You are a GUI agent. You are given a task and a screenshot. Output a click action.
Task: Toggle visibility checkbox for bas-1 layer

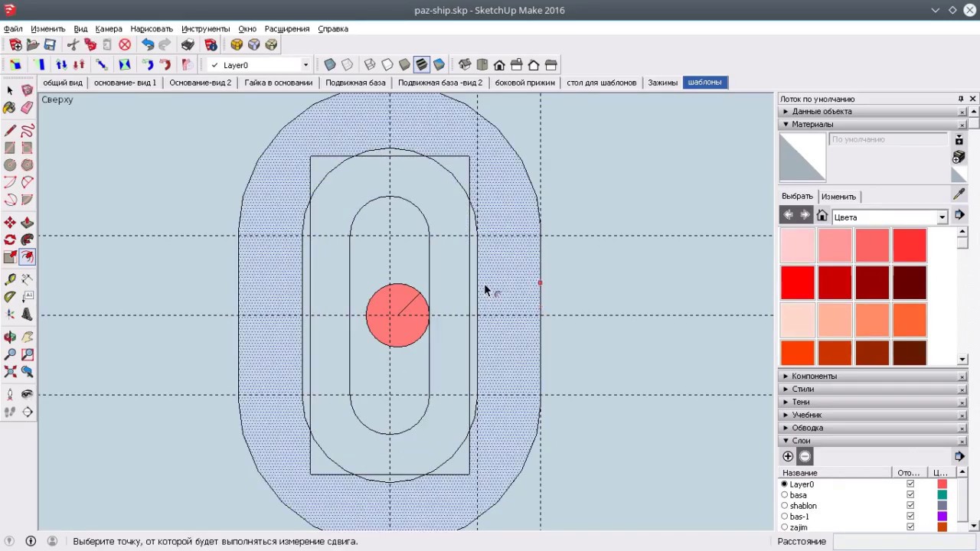910,517
